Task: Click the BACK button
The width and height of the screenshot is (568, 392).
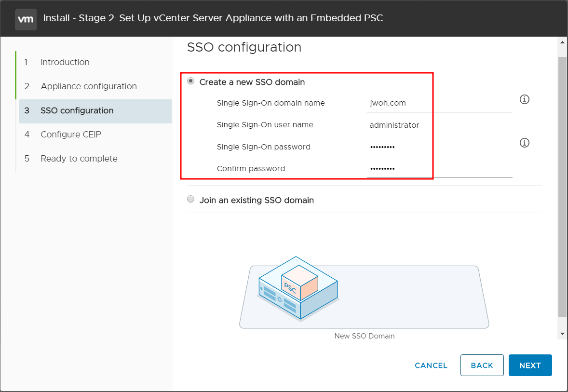Action: tap(482, 365)
